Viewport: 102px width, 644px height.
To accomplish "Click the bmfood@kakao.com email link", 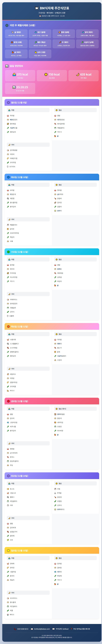I will pyautogui.click(x=42, y=629).
